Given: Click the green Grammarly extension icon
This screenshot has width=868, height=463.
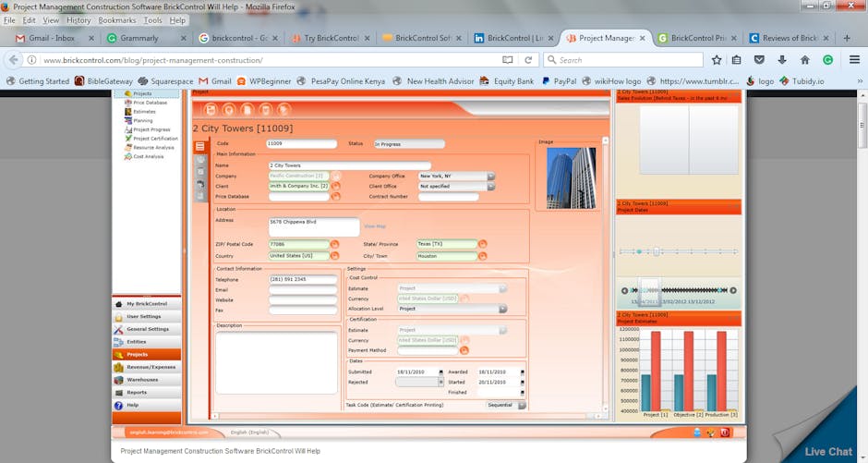Looking at the screenshot, I should point(827,60).
